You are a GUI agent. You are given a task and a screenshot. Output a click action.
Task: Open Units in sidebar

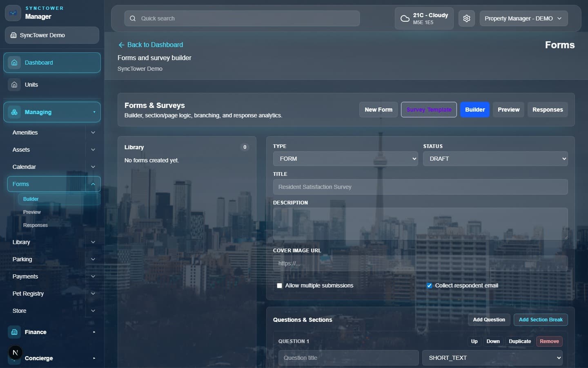(52, 85)
